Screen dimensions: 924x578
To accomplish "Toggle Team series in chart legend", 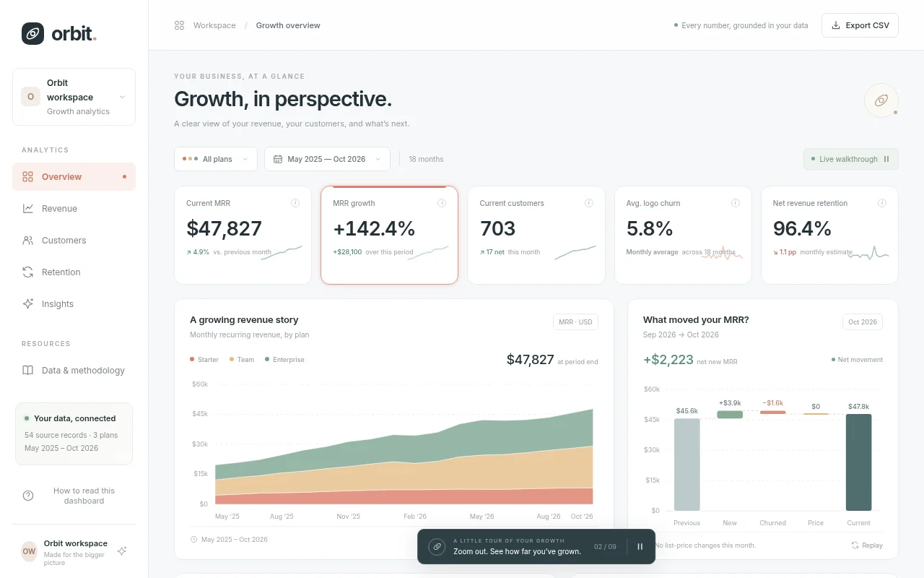I will (242, 359).
